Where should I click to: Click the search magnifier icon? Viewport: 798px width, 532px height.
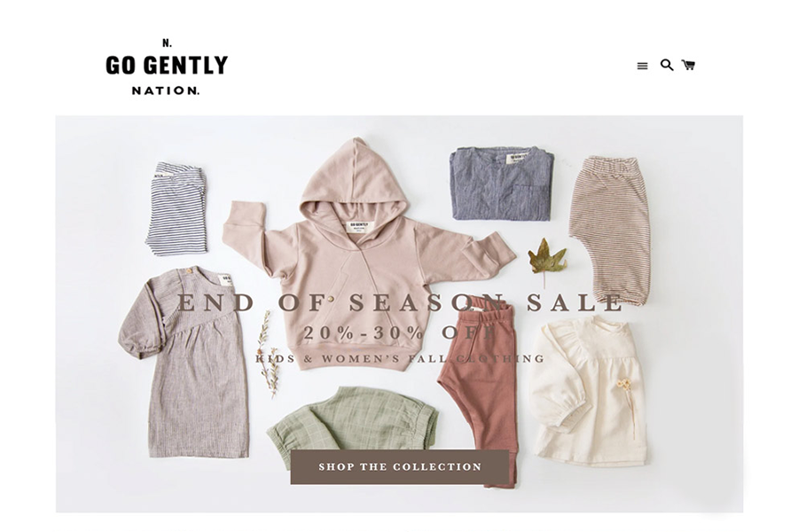[x=667, y=65]
